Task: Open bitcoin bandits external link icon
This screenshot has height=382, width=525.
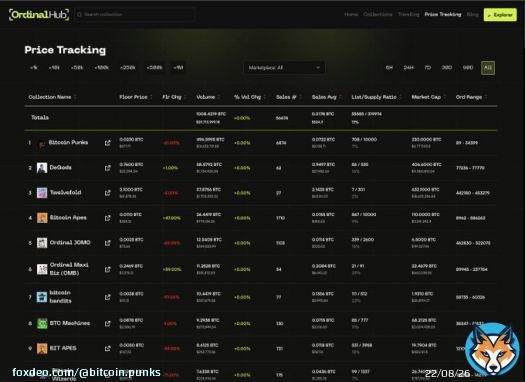Action: click(107, 297)
